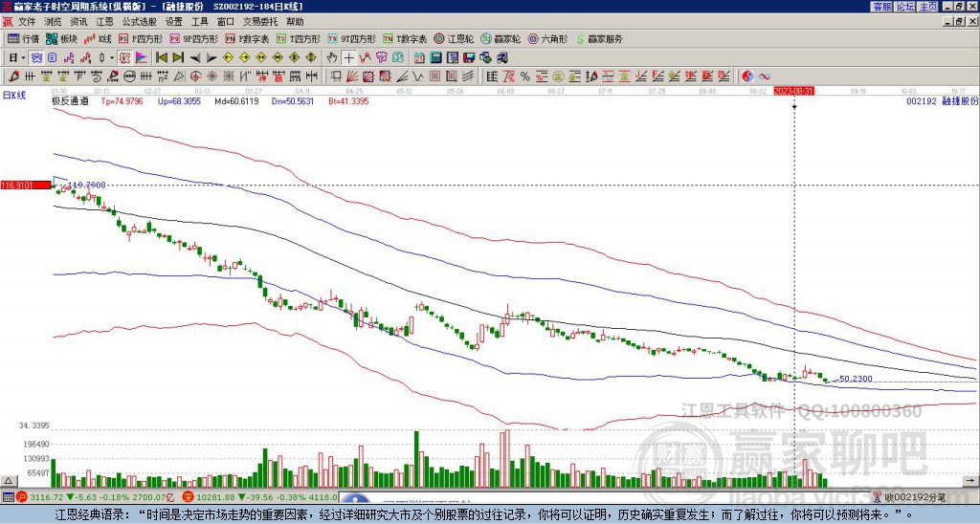Select the zigzag wave line tool
Viewport: 980px width, 524px height.
(x=417, y=76)
